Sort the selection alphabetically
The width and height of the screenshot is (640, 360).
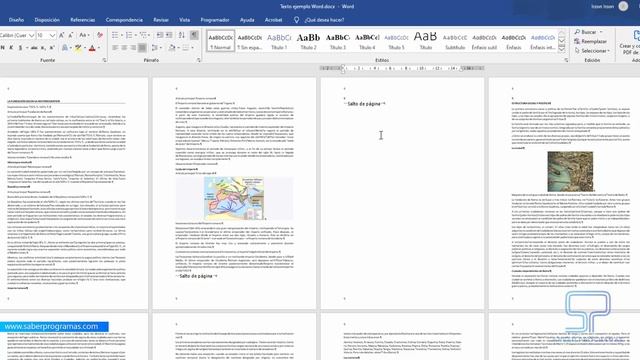pyautogui.click(x=182, y=35)
